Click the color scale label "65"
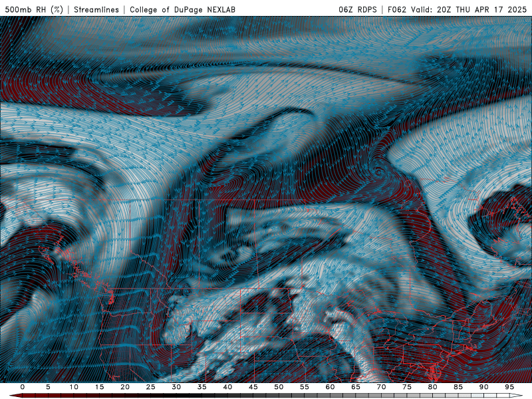532x399 pixels. coord(356,387)
